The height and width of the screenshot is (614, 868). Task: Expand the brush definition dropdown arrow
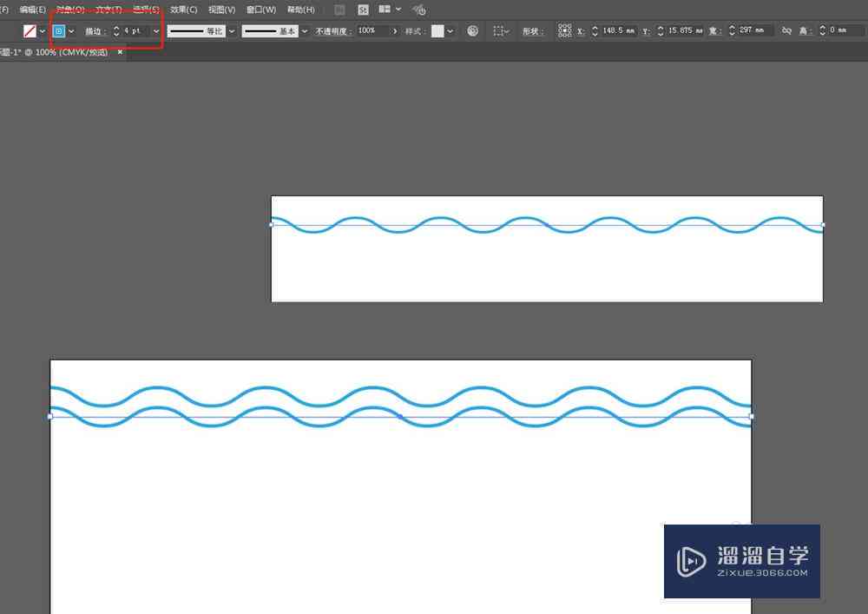coord(304,31)
